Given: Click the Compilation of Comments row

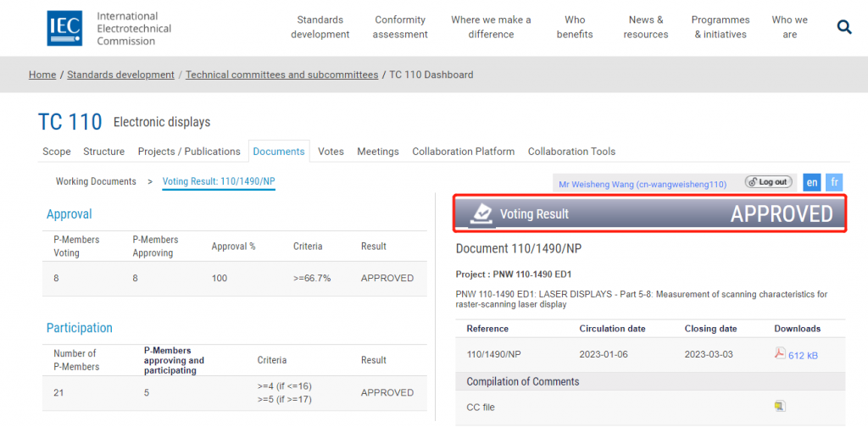Looking at the screenshot, I should click(x=650, y=381).
